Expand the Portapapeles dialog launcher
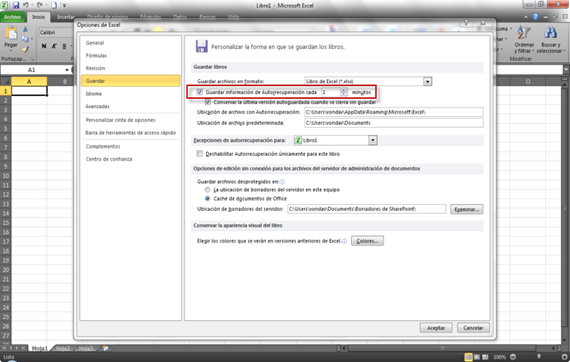The image size is (570, 362). point(32,59)
